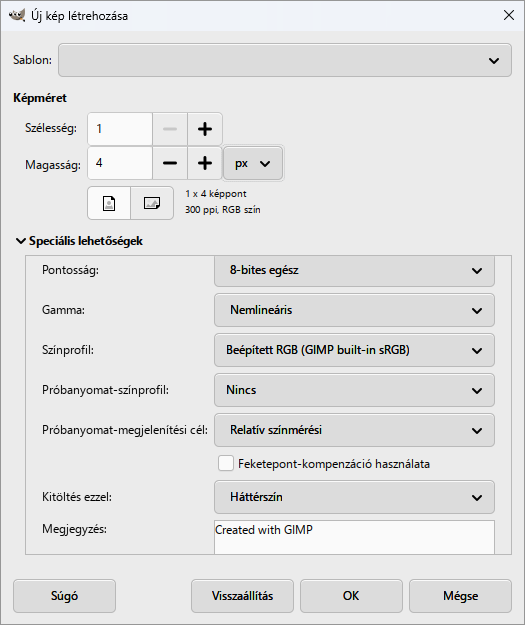Open Pontosság dropdown showing 8-bites egész
The height and width of the screenshot is (625, 525).
point(354,270)
